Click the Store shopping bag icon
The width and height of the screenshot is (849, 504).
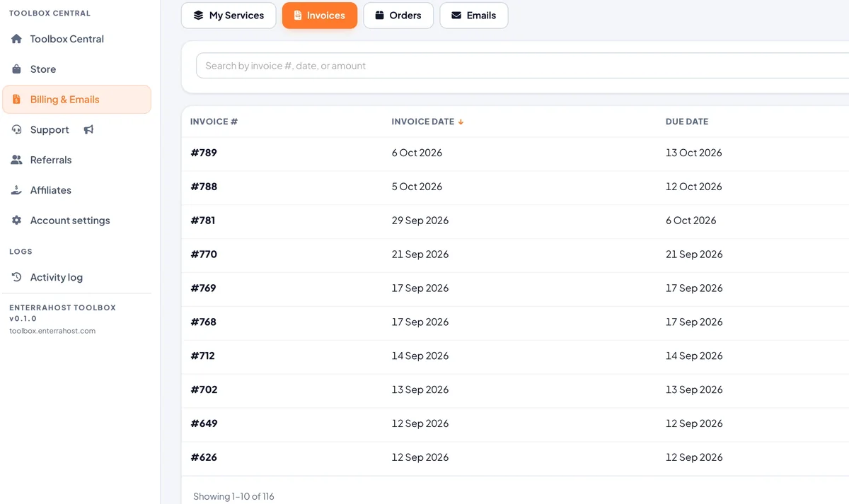click(16, 69)
